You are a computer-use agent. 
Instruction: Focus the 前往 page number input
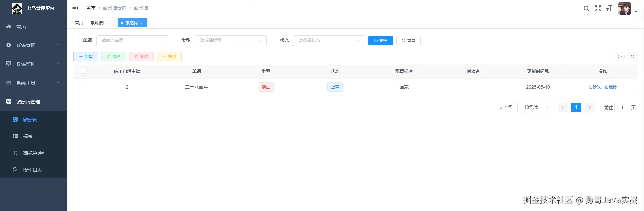tap(622, 108)
